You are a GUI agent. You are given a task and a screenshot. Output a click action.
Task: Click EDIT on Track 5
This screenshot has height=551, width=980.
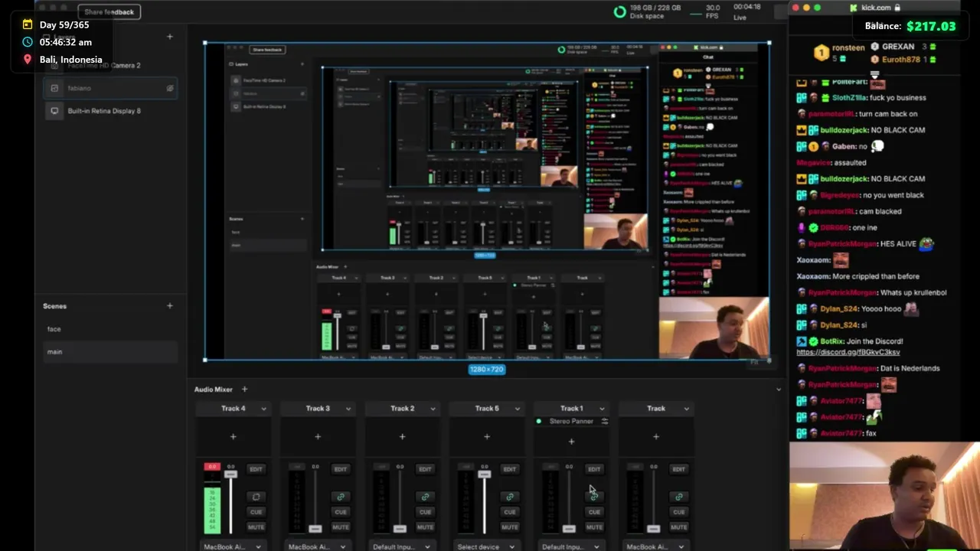coord(510,469)
